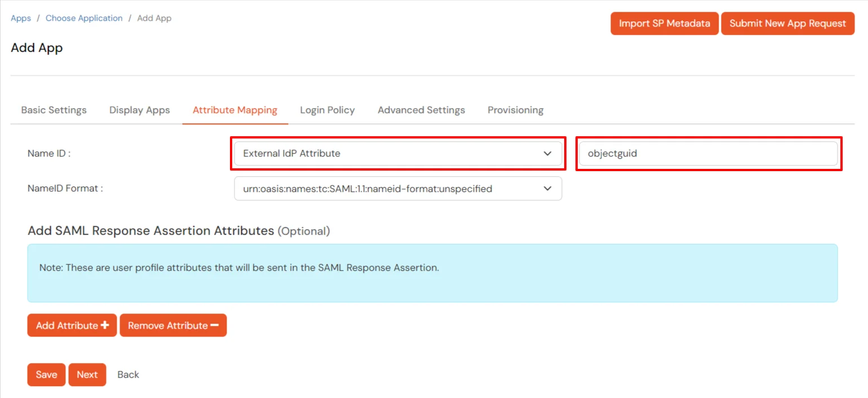
Task: Click the Name ID label
Action: coord(49,153)
